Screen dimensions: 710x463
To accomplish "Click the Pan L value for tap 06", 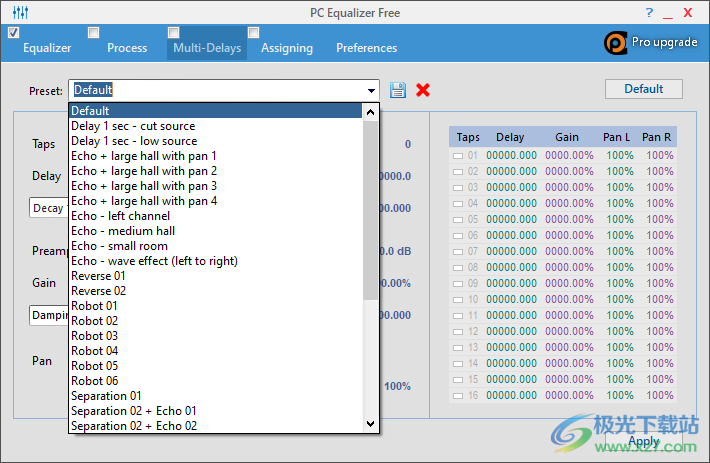I will pos(620,235).
